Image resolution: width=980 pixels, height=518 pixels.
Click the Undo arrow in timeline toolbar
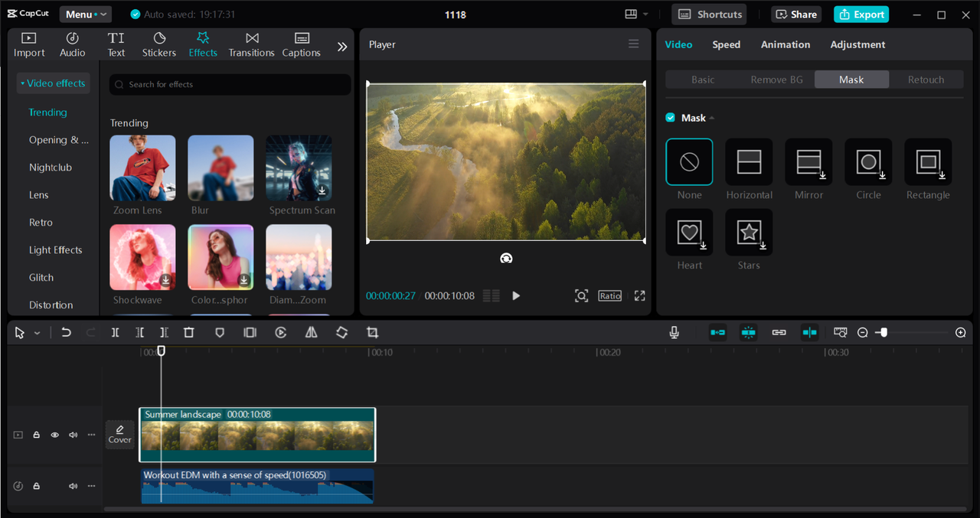[x=67, y=333]
